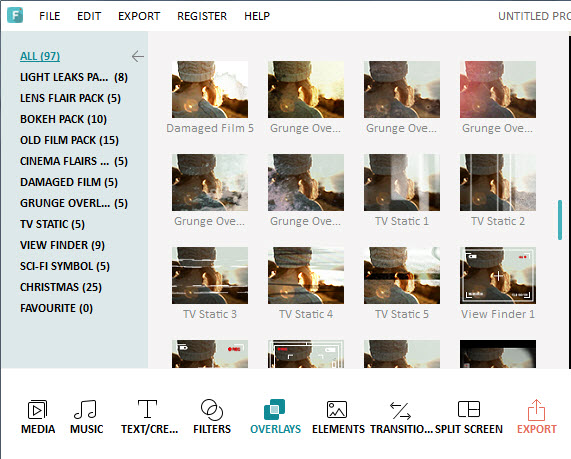Open the Media library icon
Viewport: 571px width, 459px height.
(38, 409)
